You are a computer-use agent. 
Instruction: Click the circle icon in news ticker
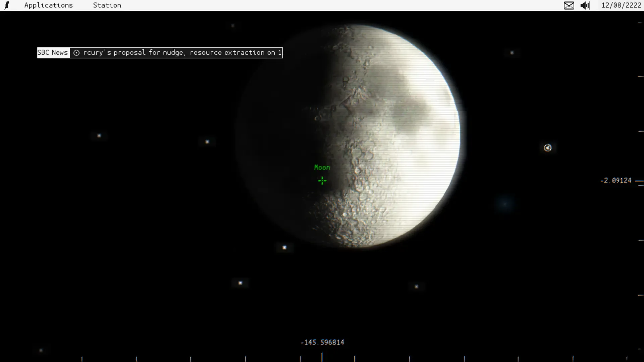76,53
